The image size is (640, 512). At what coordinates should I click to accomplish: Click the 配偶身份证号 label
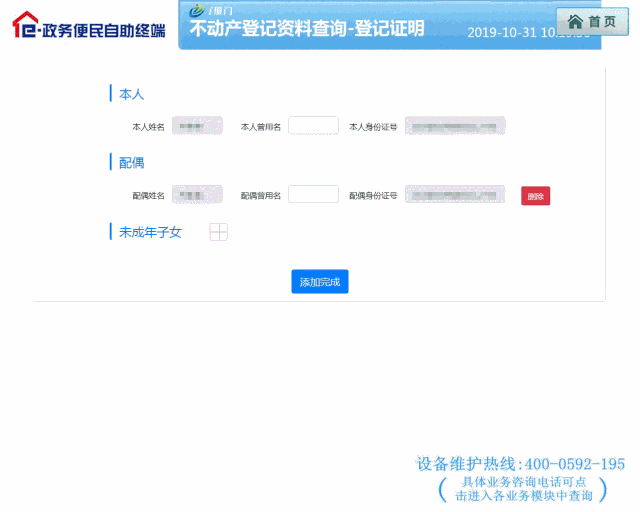tap(373, 196)
